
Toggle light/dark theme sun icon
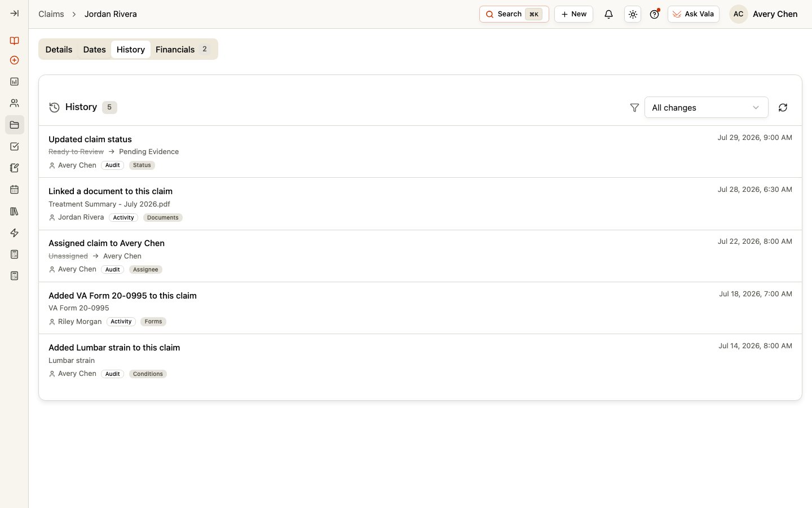[x=633, y=14]
